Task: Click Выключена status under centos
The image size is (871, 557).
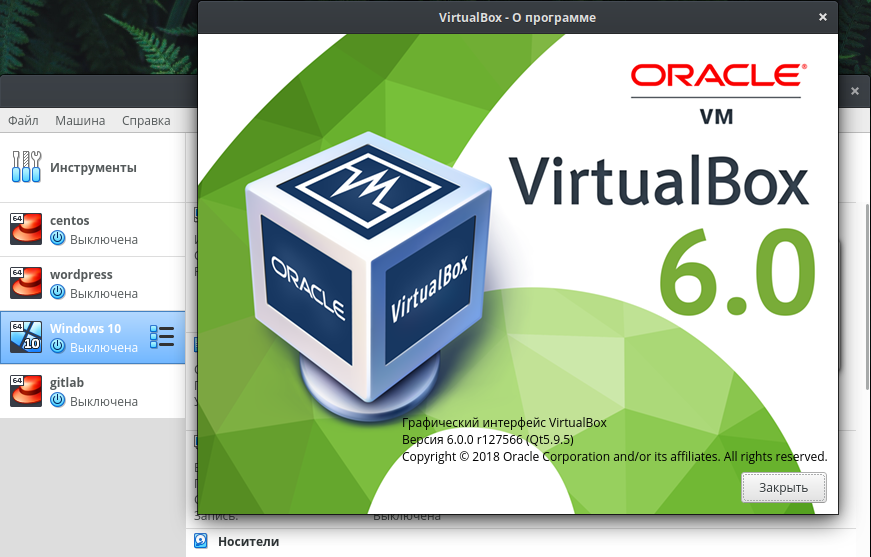Action: 104,240
